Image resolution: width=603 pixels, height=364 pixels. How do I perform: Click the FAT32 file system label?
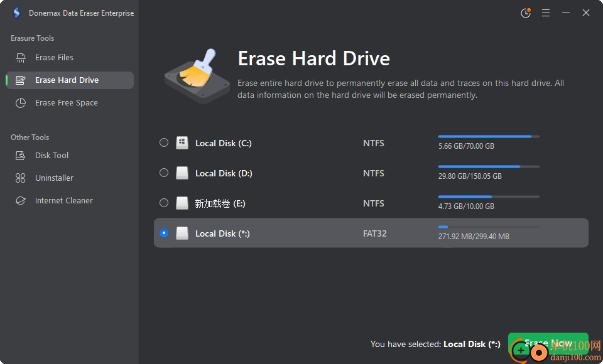pyautogui.click(x=375, y=233)
